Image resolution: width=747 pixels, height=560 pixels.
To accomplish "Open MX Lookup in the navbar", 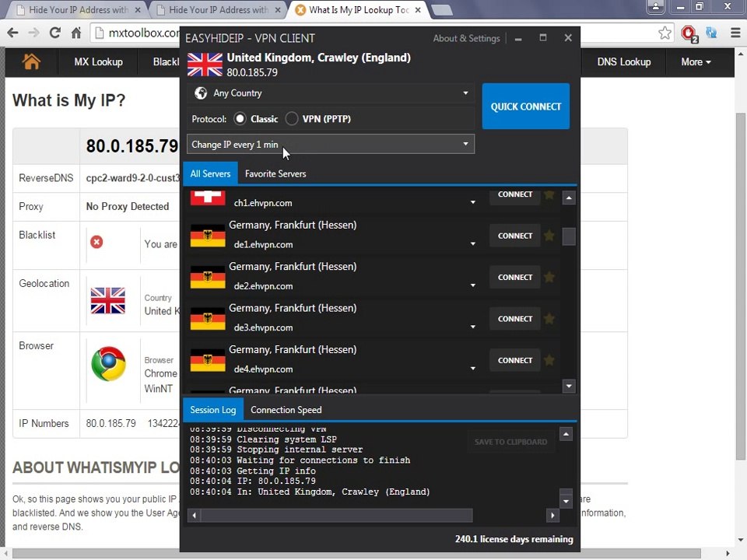I will (98, 62).
